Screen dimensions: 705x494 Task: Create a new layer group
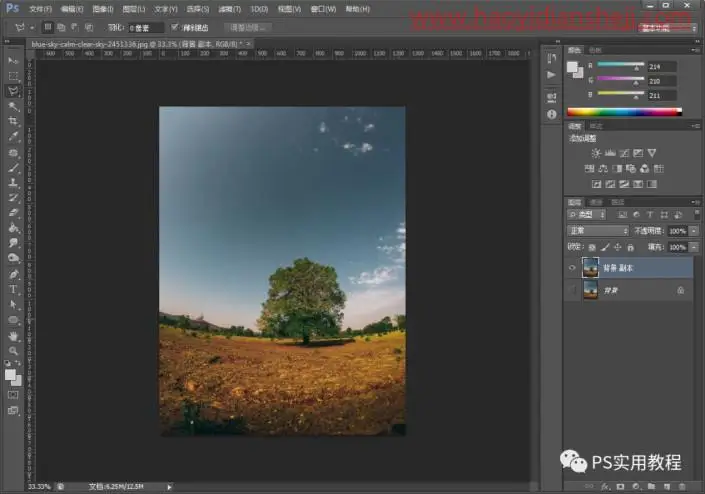[651, 486]
